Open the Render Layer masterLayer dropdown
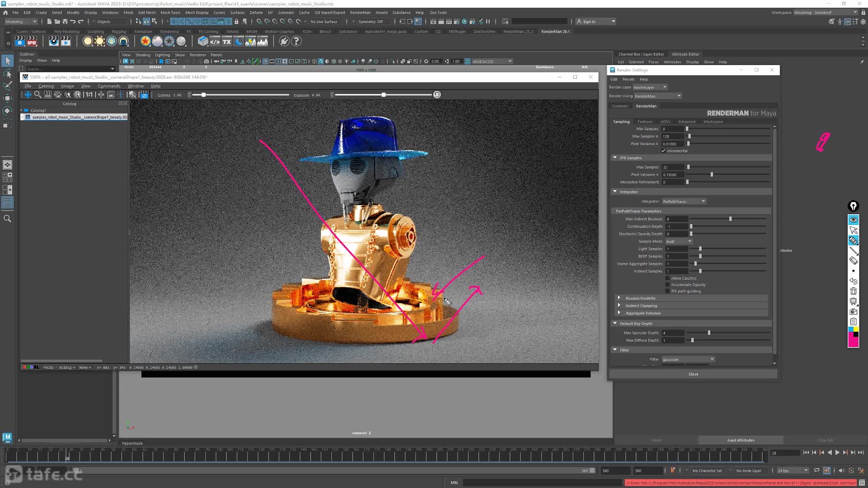The width and height of the screenshot is (868, 488). click(x=650, y=87)
